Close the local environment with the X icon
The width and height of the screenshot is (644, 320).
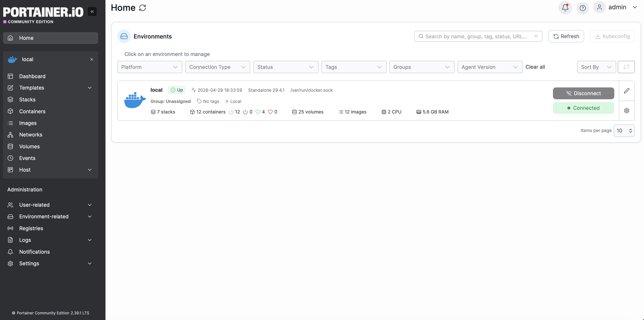(x=92, y=59)
